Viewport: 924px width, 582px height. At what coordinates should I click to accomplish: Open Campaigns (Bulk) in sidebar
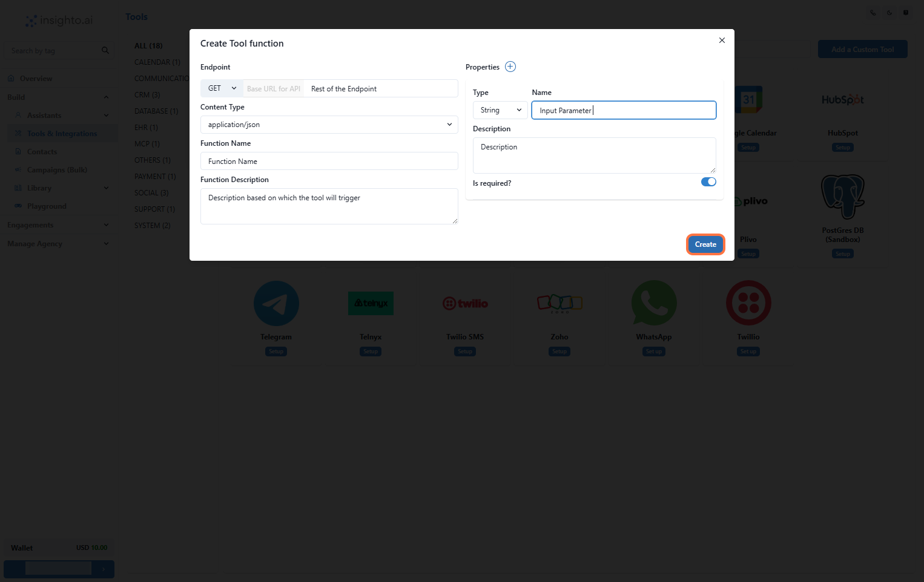coord(57,170)
